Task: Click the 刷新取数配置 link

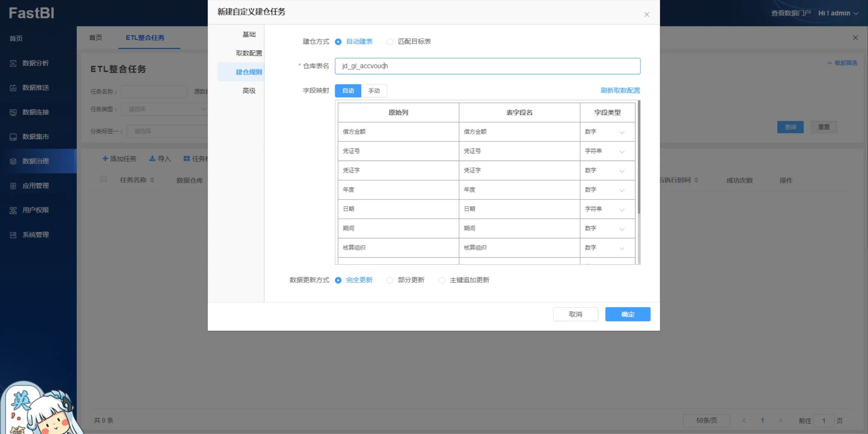Action: point(620,90)
